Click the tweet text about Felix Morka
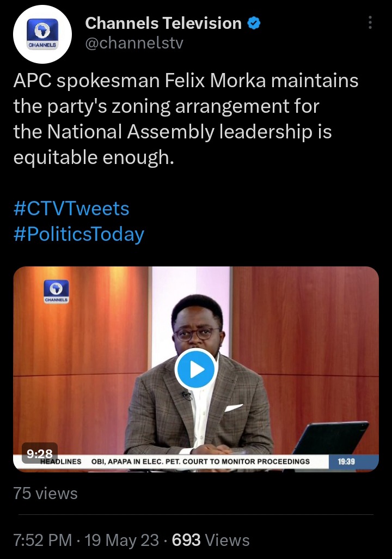This screenshot has height=559, width=392. pyautogui.click(x=186, y=119)
